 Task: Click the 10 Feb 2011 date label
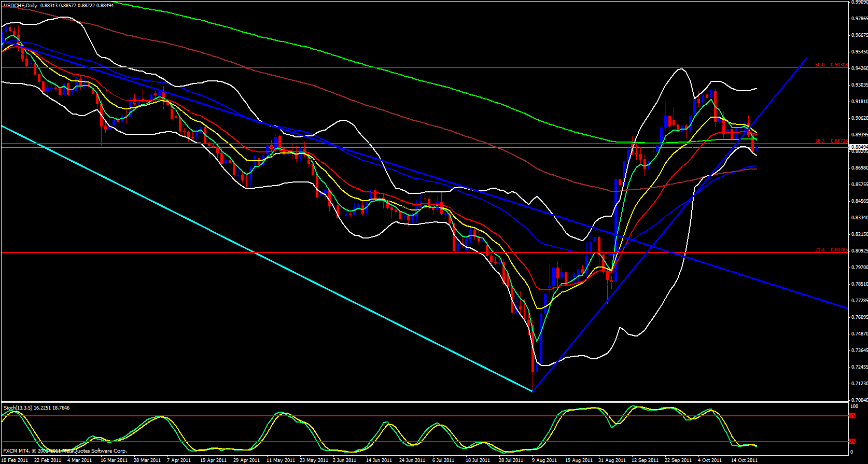click(x=15, y=460)
